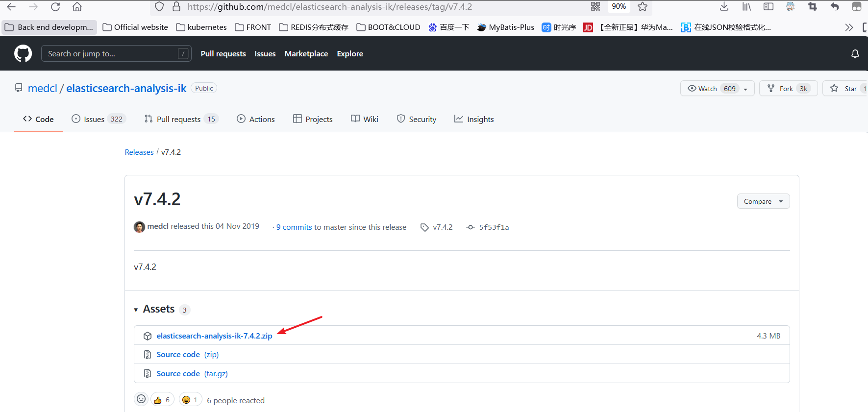Click Issues in the top navbar
Image resolution: width=868 pixels, height=412 pixels.
[265, 54]
